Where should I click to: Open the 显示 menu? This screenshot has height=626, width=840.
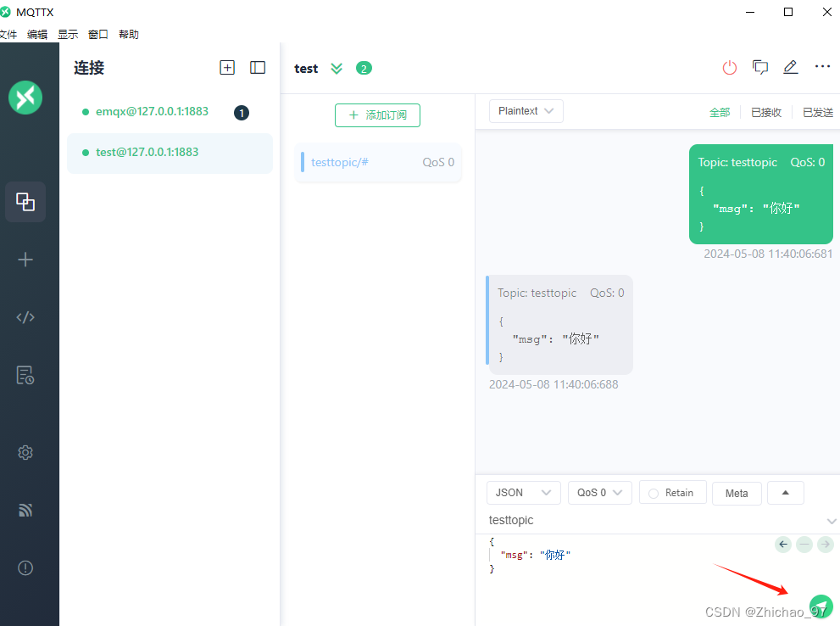tap(68, 34)
